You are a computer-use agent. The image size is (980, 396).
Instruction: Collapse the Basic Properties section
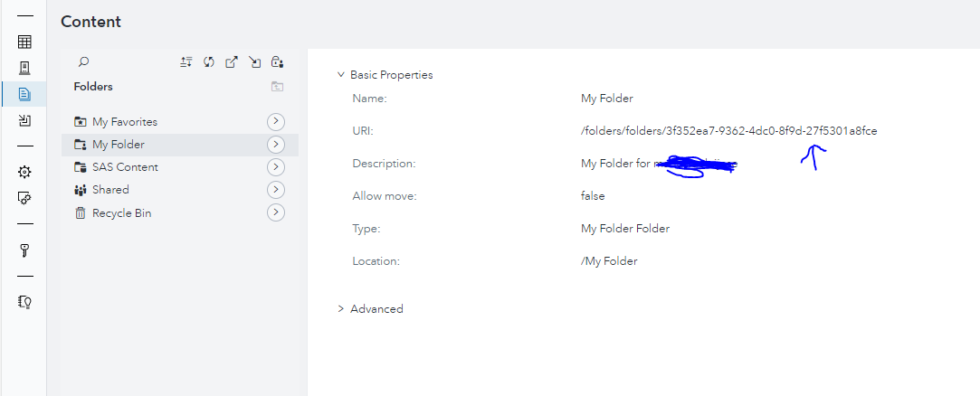click(x=341, y=75)
